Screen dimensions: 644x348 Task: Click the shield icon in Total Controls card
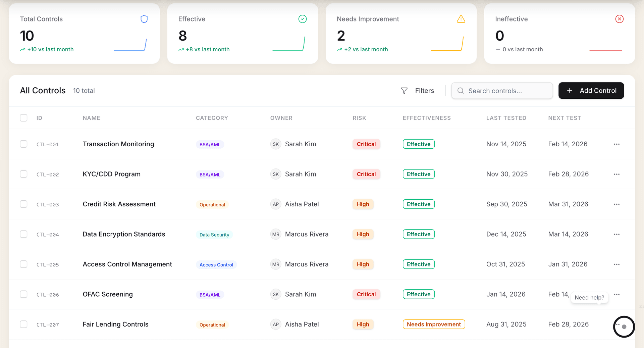(144, 19)
